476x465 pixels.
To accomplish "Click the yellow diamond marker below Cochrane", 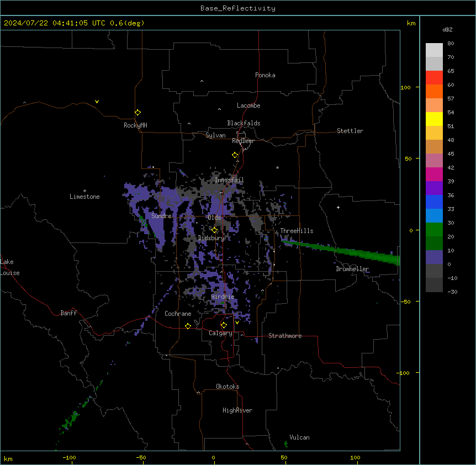I will pos(188,326).
